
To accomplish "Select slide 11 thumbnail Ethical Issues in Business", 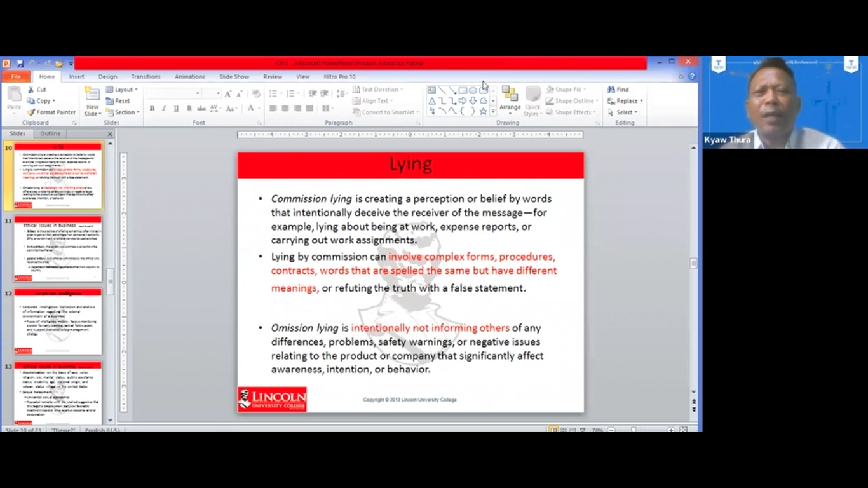I will [x=58, y=249].
